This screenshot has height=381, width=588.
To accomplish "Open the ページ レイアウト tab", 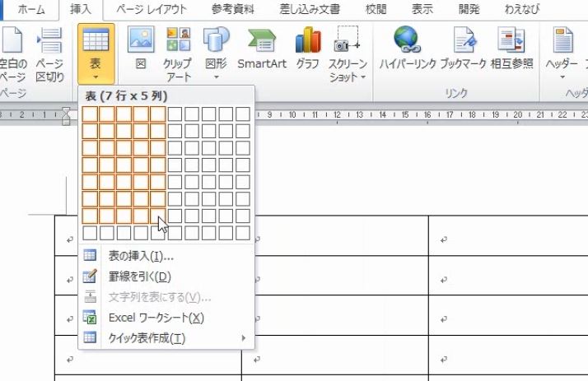I will click(x=152, y=9).
